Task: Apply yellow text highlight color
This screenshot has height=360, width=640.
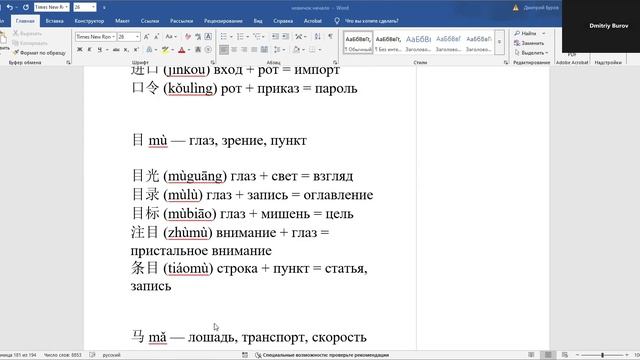Action: tap(165, 50)
